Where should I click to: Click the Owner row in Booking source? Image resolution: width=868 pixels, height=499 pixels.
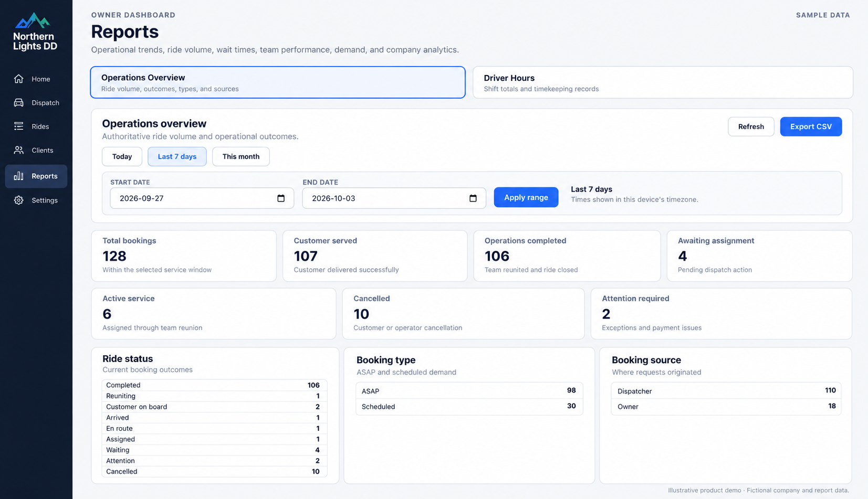tap(726, 407)
